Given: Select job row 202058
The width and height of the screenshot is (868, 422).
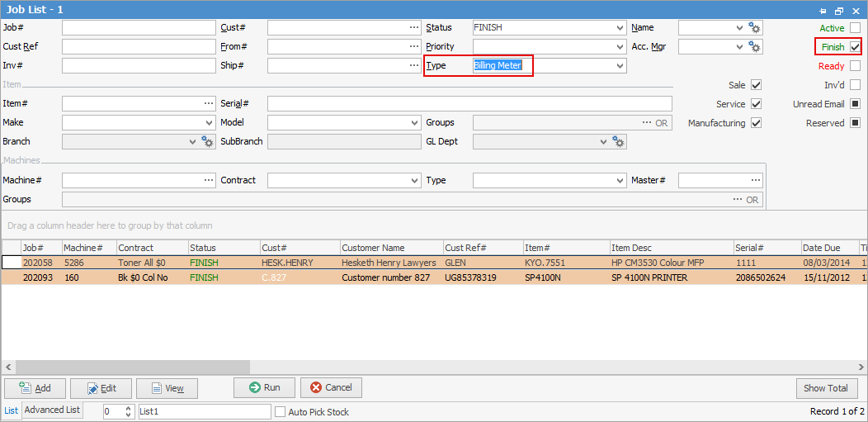Looking at the screenshot, I should [x=434, y=263].
